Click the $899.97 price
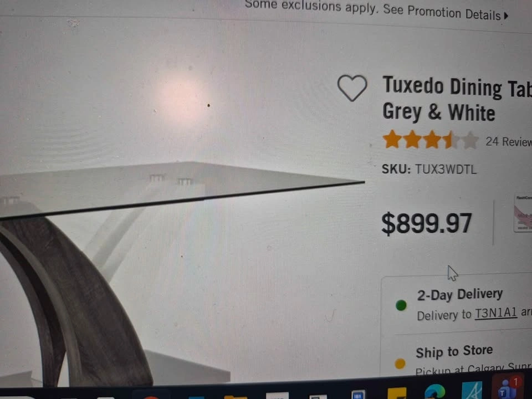This screenshot has height=399, width=532. pos(427,223)
